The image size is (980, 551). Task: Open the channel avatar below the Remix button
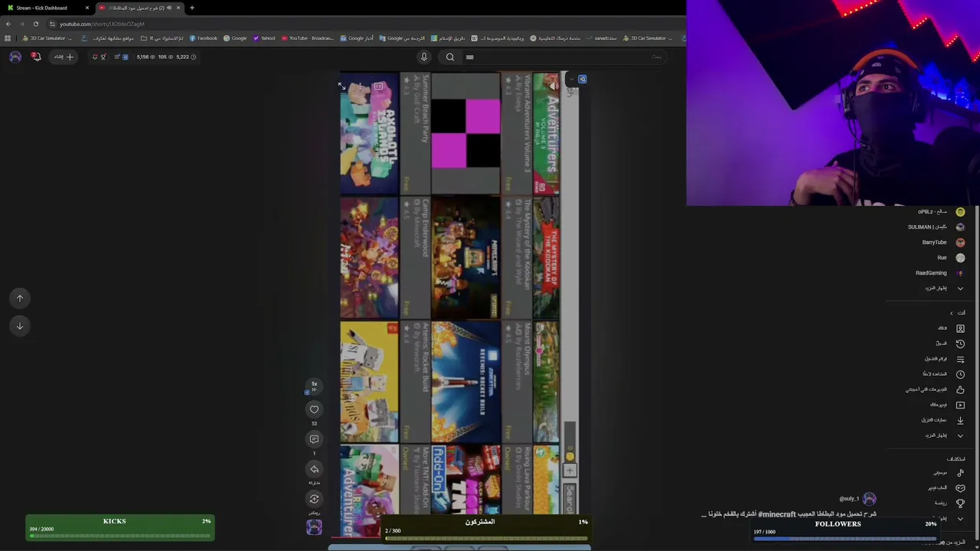click(314, 527)
